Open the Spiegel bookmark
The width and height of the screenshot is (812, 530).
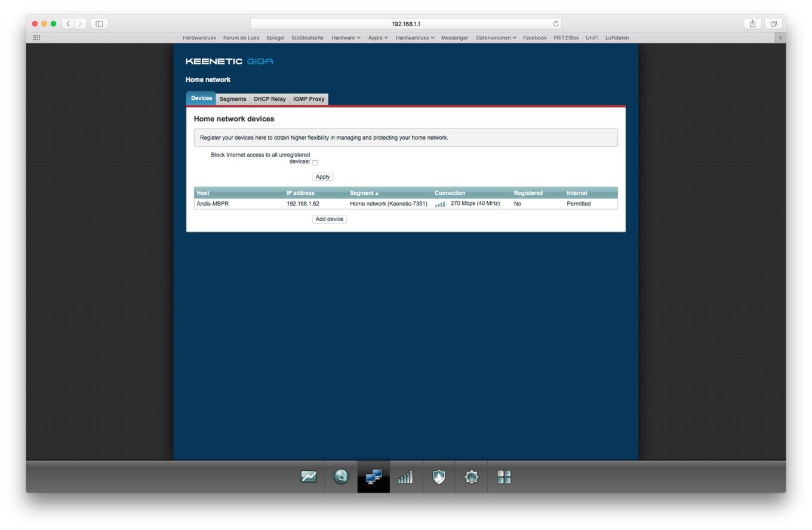point(275,38)
